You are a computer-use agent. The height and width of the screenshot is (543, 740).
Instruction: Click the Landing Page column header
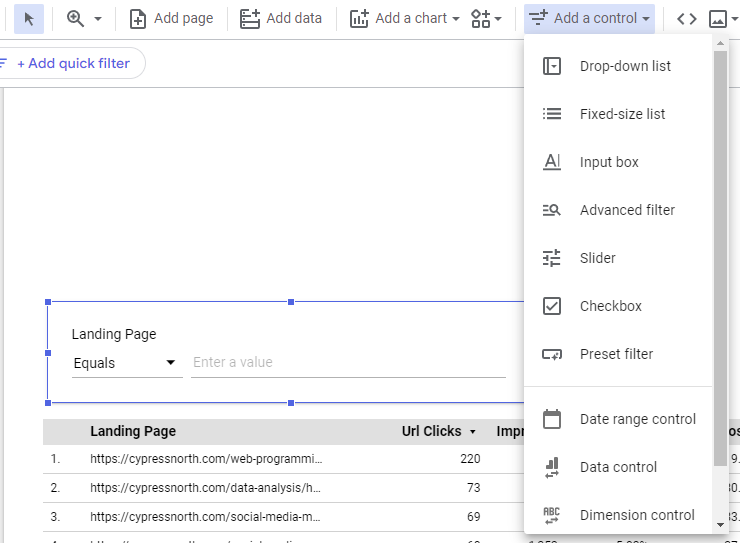point(133,431)
